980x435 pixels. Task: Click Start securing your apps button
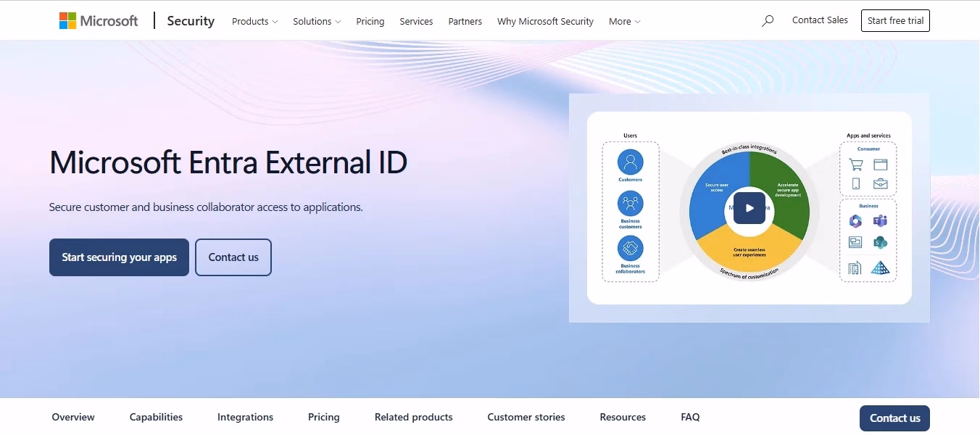tap(119, 257)
